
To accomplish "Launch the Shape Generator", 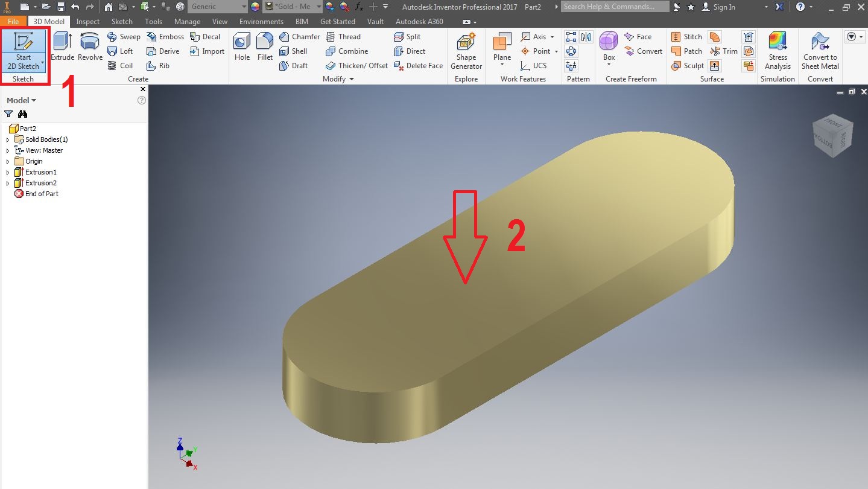I will coord(465,51).
